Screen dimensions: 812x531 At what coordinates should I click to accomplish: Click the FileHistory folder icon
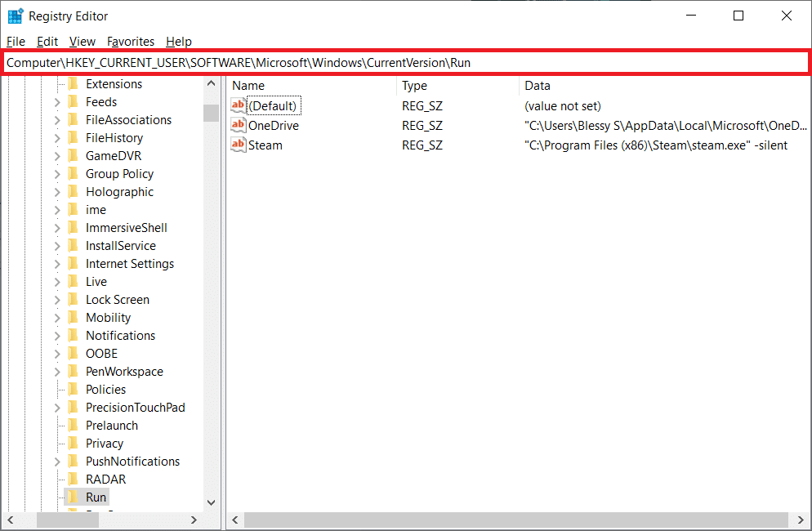click(74, 138)
